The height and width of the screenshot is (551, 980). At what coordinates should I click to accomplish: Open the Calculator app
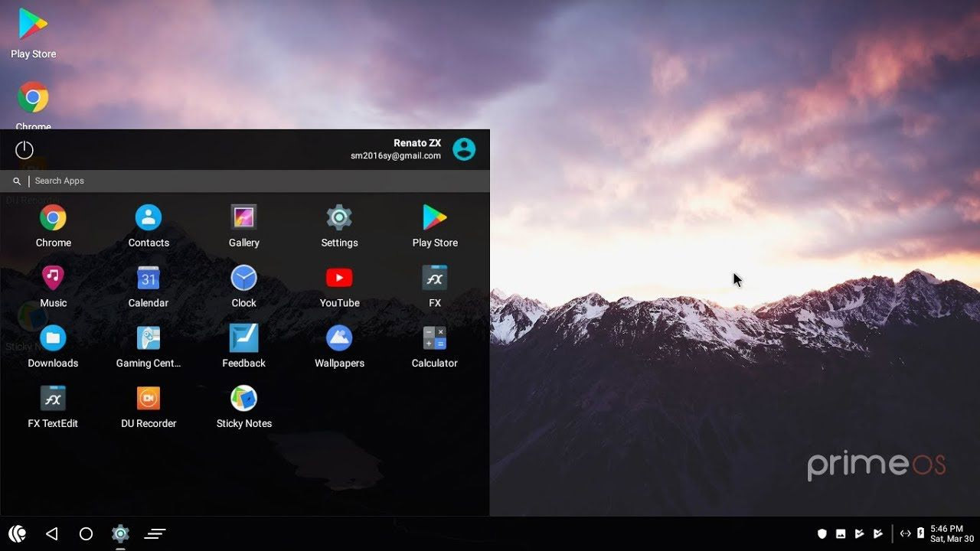pyautogui.click(x=435, y=347)
